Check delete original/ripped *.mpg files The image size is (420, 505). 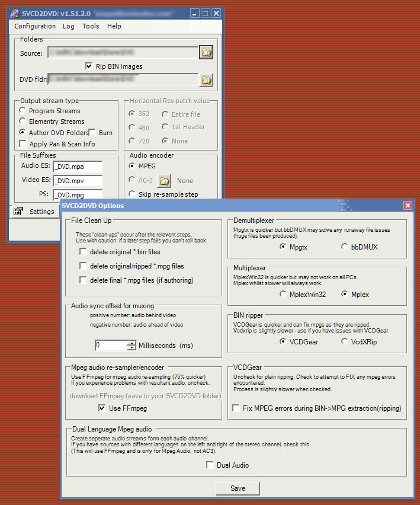click(83, 266)
